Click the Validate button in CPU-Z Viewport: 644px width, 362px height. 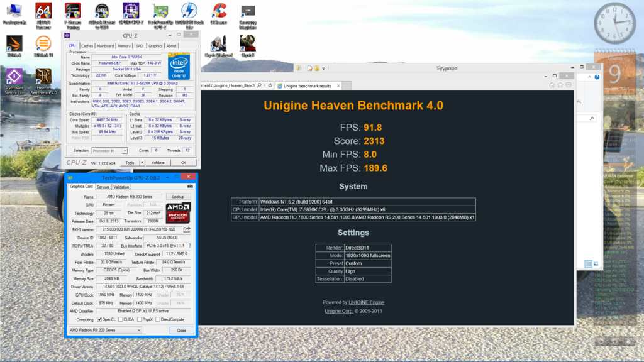(x=158, y=163)
